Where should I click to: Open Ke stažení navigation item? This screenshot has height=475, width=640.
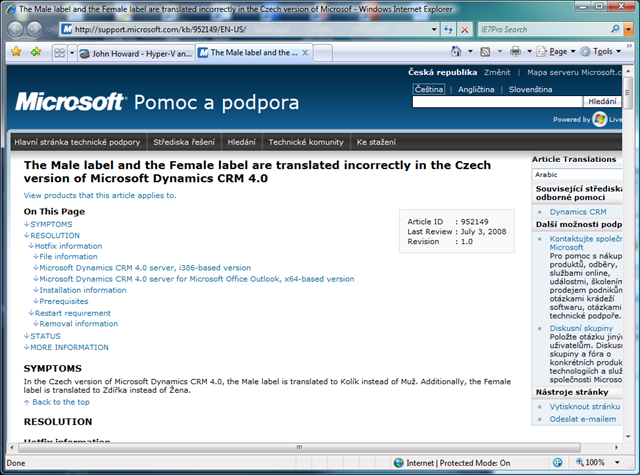coord(376,142)
